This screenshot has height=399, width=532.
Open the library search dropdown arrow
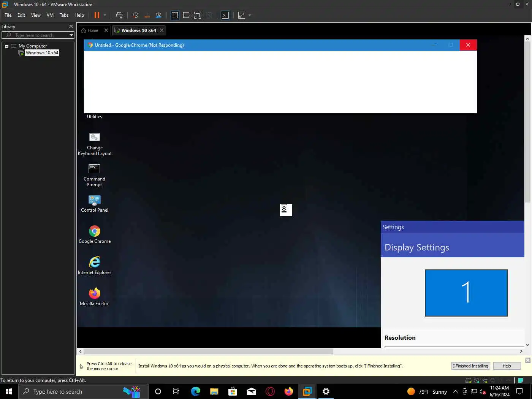[x=71, y=35]
